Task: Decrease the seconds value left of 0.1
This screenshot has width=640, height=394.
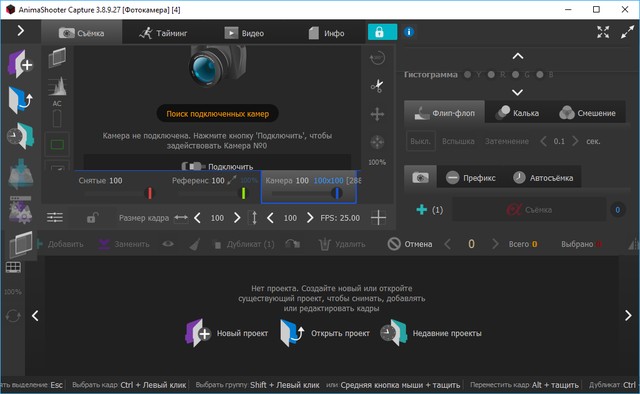Action: pos(543,141)
